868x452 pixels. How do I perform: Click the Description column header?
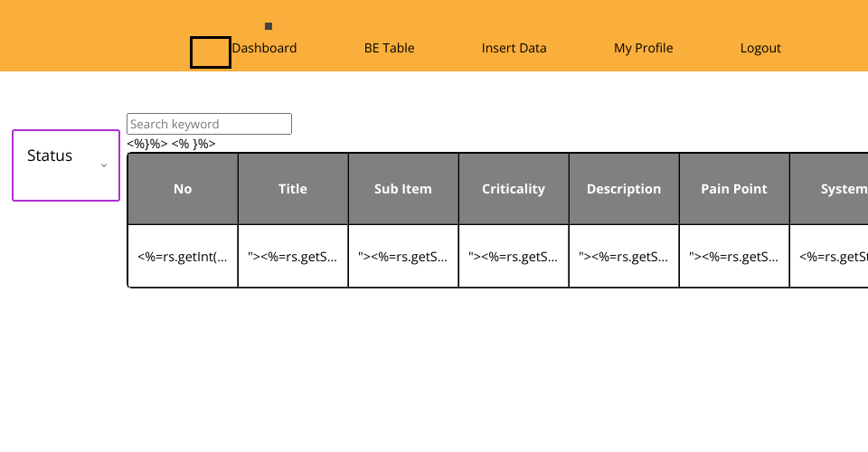624,189
